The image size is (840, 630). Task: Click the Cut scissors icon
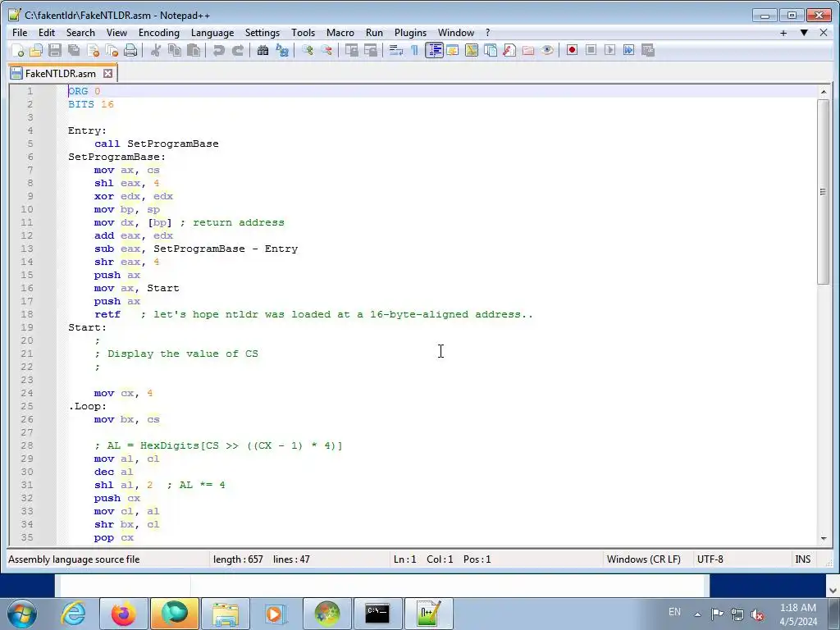pos(156,50)
